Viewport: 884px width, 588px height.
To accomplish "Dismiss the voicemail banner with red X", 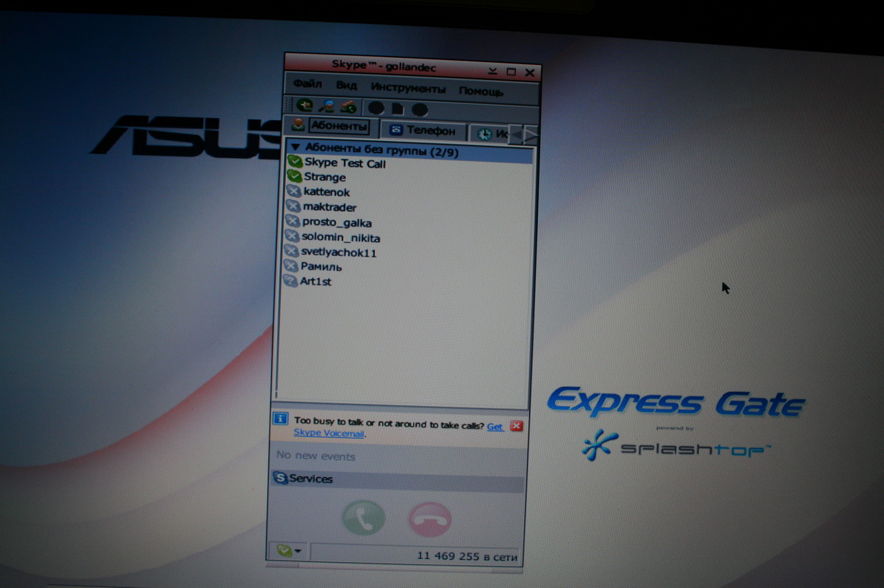I will coord(516,426).
